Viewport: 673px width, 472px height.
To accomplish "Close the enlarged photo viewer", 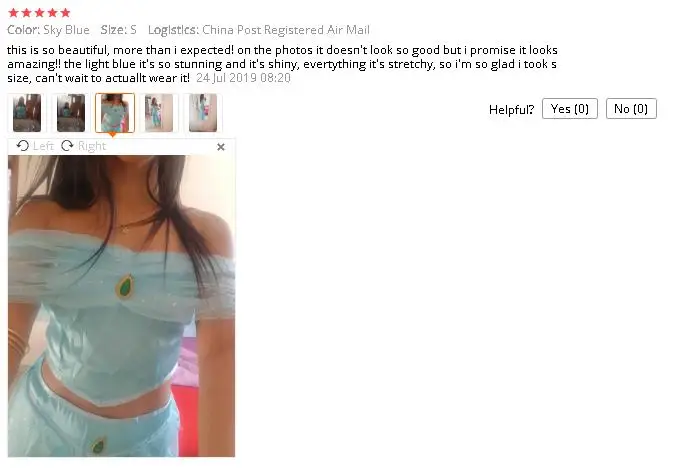I will (221, 147).
